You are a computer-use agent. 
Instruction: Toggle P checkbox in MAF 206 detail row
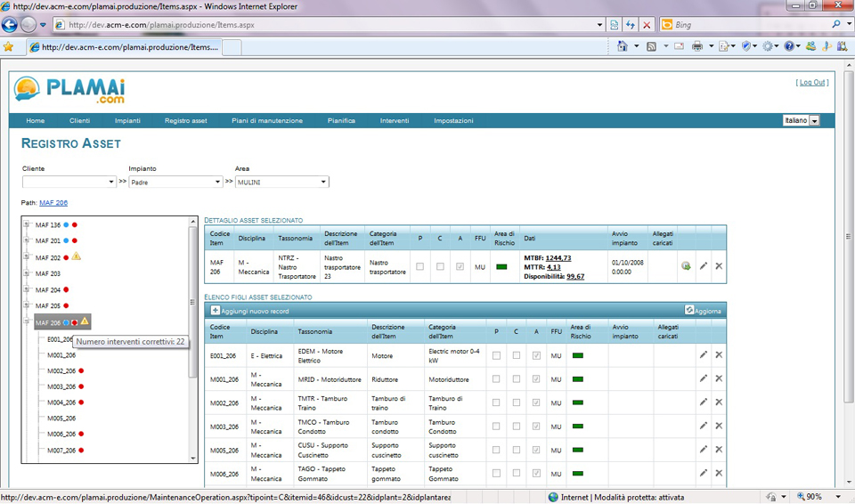(419, 267)
